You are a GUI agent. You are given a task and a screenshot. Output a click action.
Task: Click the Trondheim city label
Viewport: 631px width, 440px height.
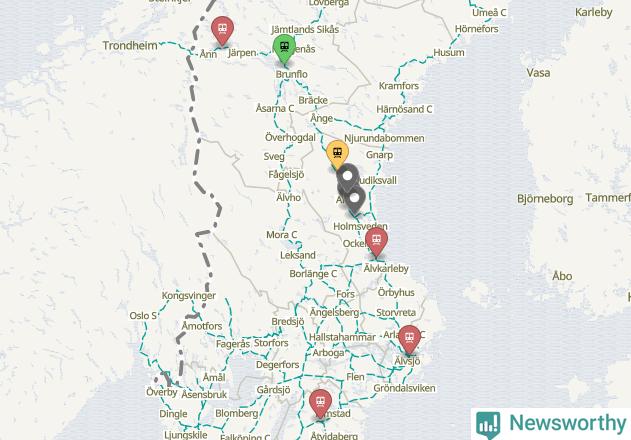coord(130,45)
